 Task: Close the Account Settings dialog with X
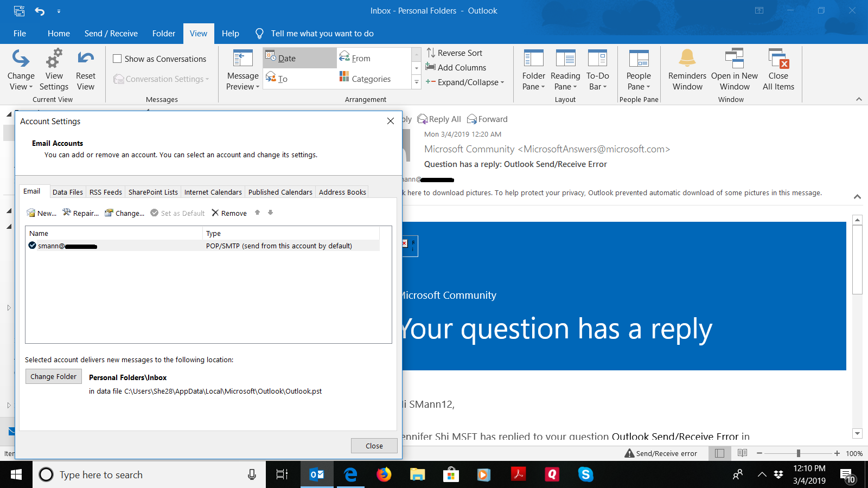click(x=391, y=121)
